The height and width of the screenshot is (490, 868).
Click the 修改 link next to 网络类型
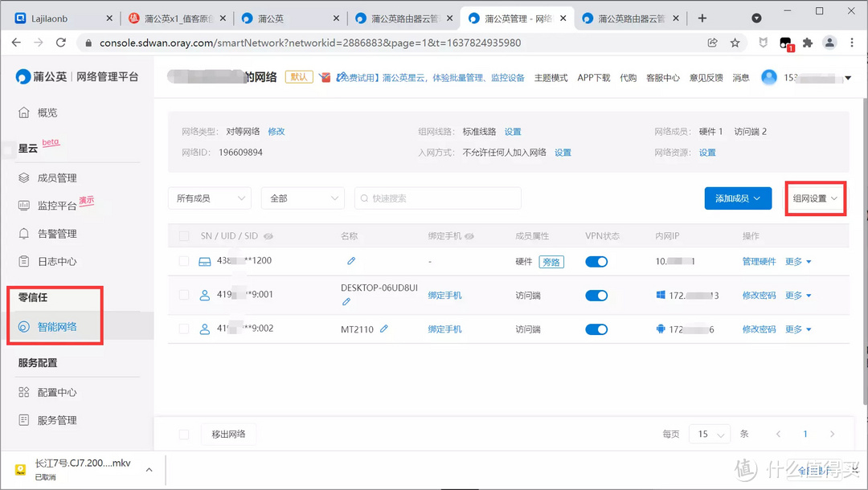point(276,131)
